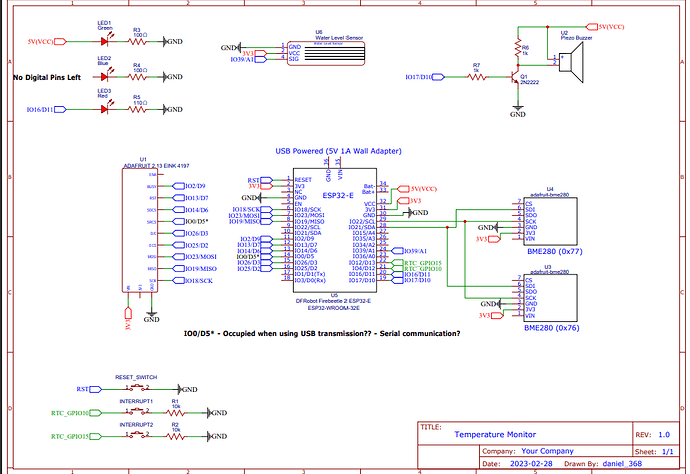Click the 'DFRobot Firebeetle 2 ESP32-E' caption

[333, 301]
